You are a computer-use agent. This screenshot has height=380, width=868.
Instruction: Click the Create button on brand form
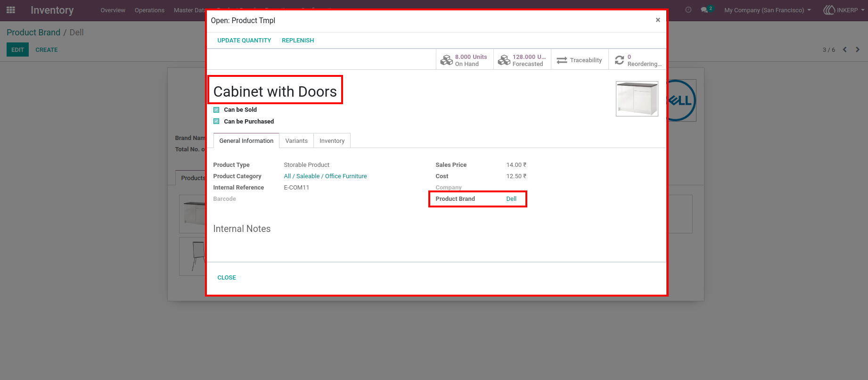coord(47,50)
